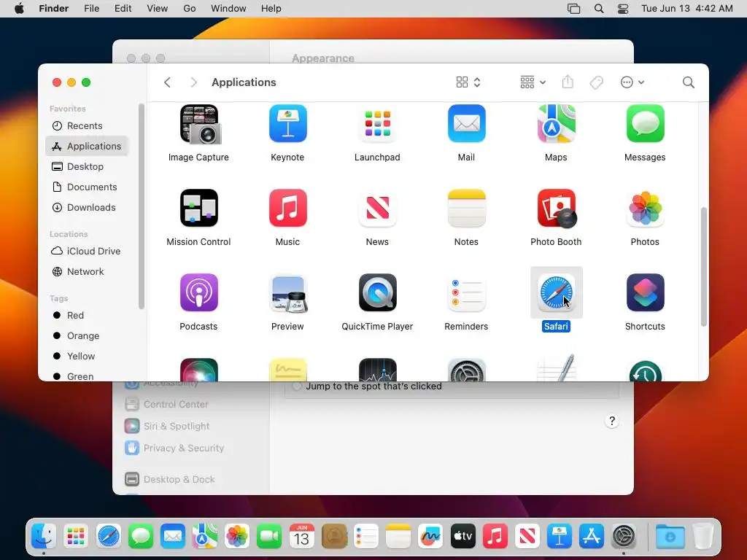Open Downloads in Finder sidebar

[x=88, y=208]
